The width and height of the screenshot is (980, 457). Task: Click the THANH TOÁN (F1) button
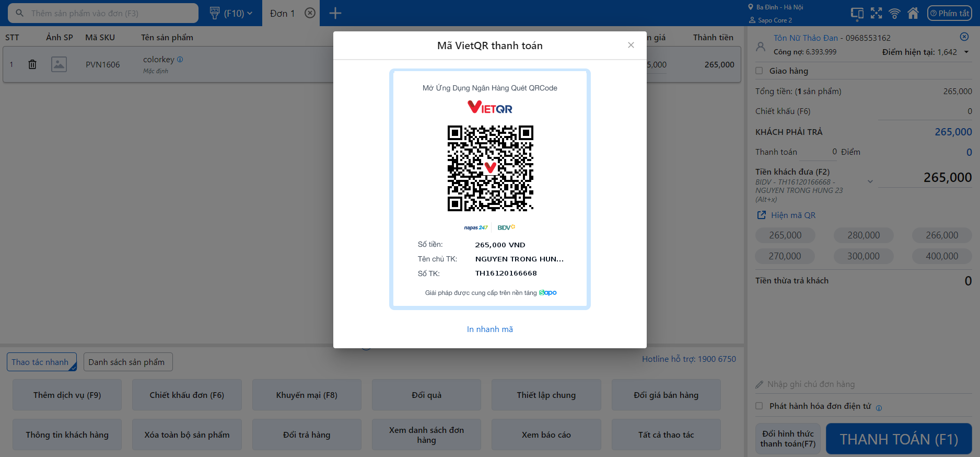coord(899,439)
